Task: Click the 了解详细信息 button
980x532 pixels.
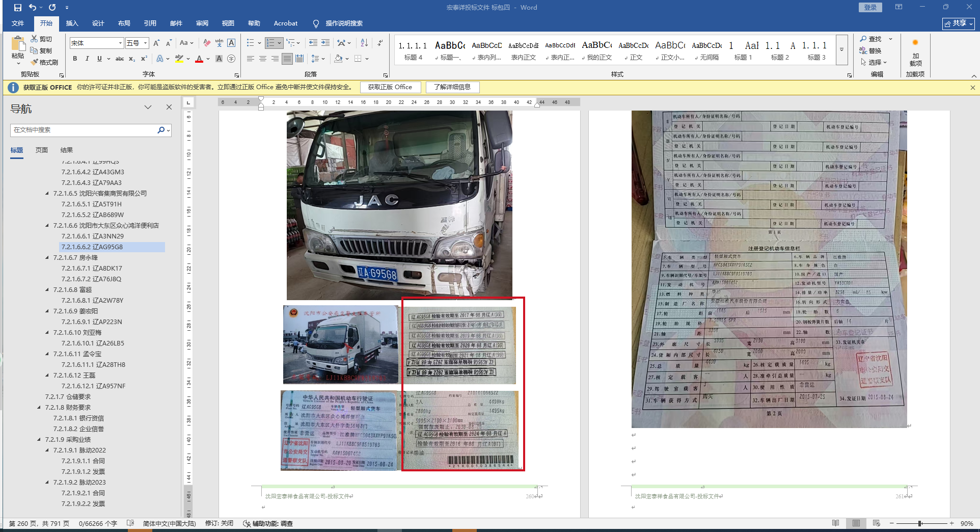Action: pos(452,87)
